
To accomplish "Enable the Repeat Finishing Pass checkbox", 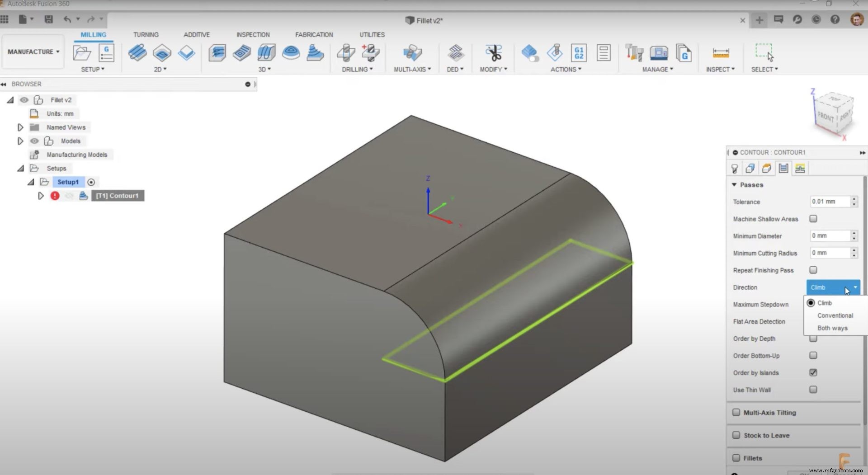I will tap(813, 270).
